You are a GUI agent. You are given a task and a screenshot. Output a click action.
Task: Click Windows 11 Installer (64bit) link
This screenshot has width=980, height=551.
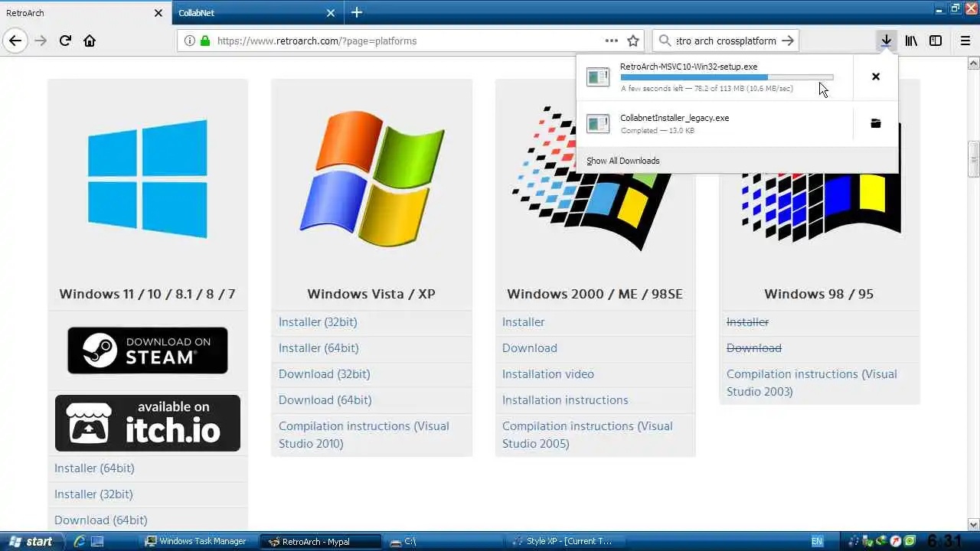point(94,468)
